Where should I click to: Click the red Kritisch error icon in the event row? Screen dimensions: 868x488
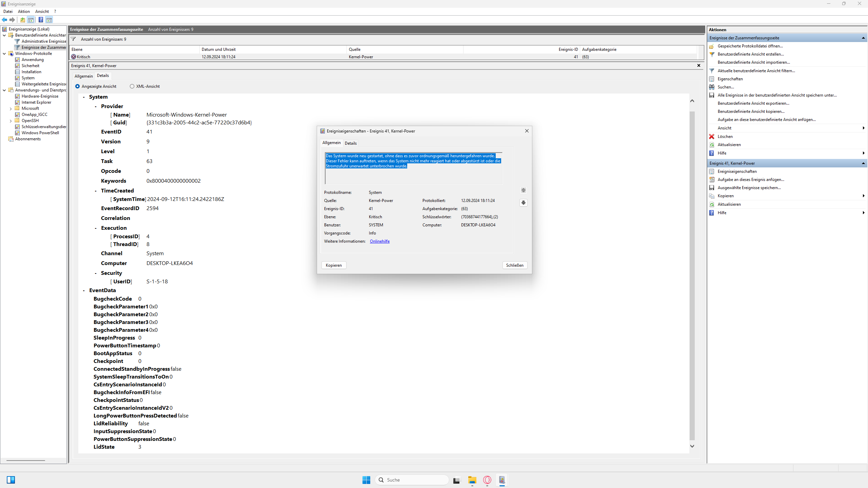(74, 57)
